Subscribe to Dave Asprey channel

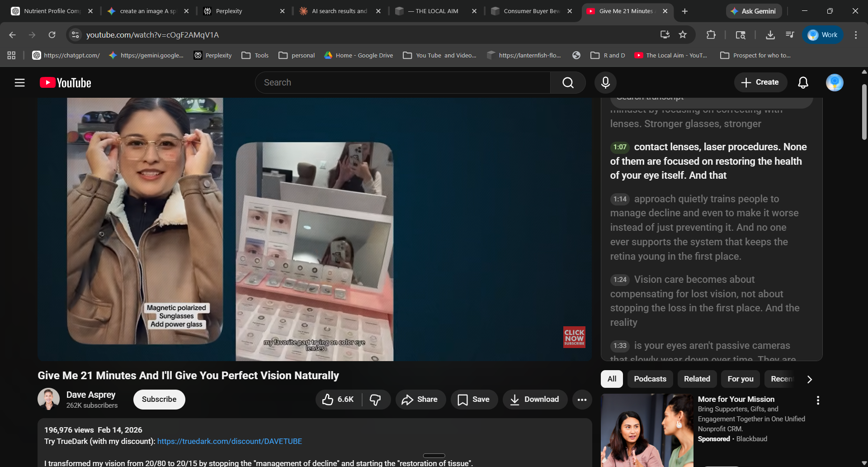(x=159, y=400)
